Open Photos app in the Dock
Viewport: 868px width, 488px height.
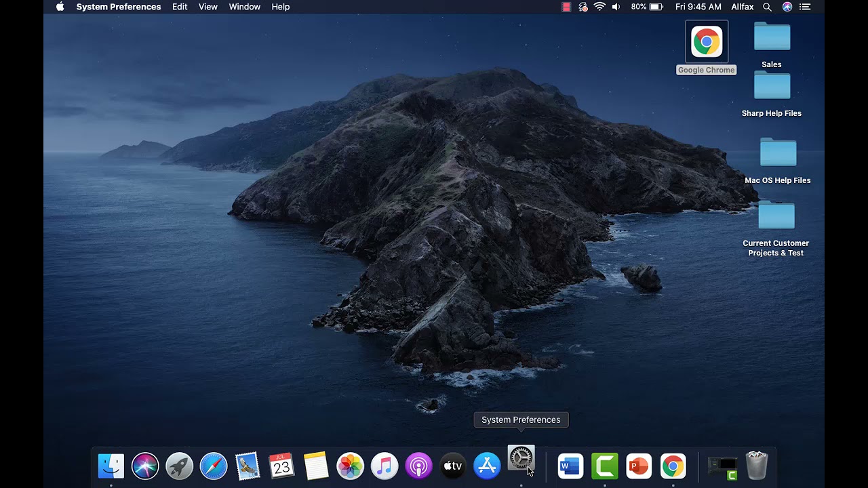351,466
